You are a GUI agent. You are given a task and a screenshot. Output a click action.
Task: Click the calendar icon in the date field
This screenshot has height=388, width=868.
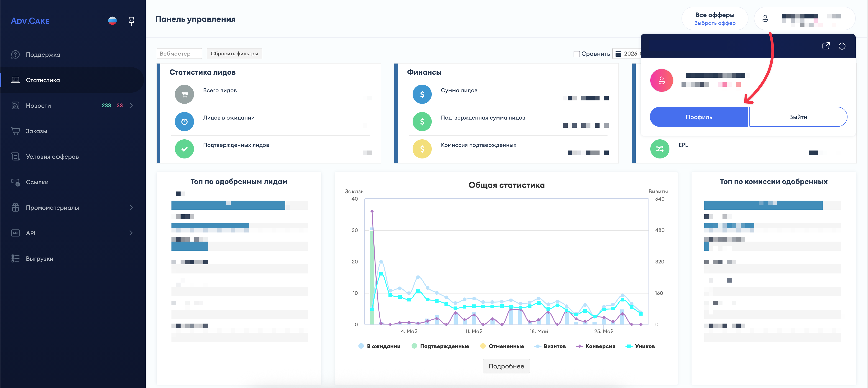tap(618, 54)
